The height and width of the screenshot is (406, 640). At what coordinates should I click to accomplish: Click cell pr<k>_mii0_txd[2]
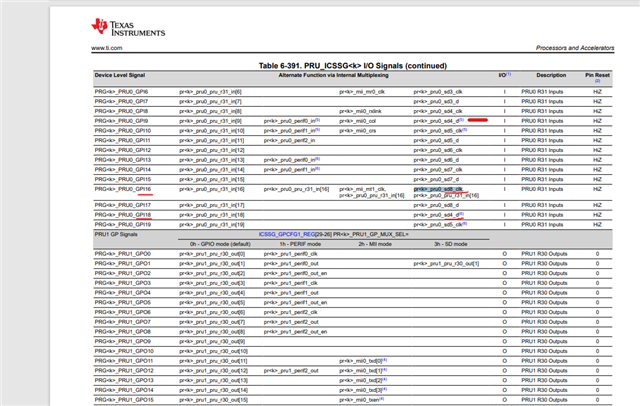pyautogui.click(x=360, y=381)
